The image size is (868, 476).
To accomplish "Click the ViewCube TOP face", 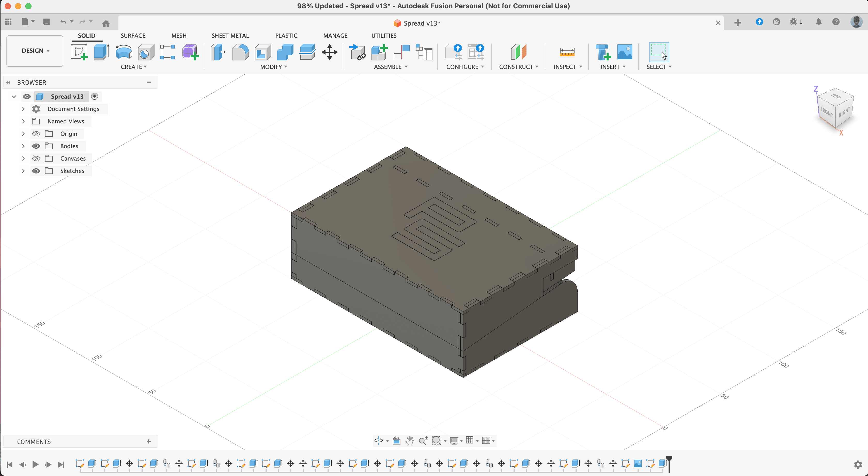I will (836, 97).
